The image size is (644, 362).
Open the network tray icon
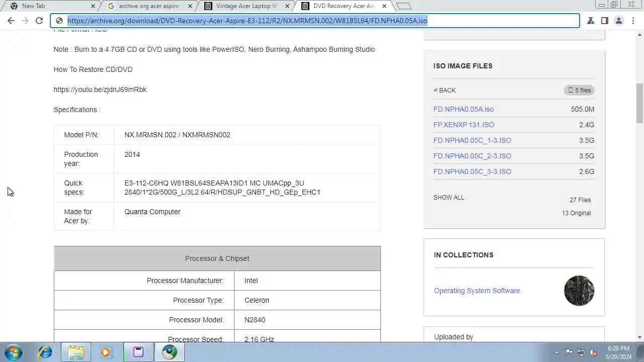point(581,352)
